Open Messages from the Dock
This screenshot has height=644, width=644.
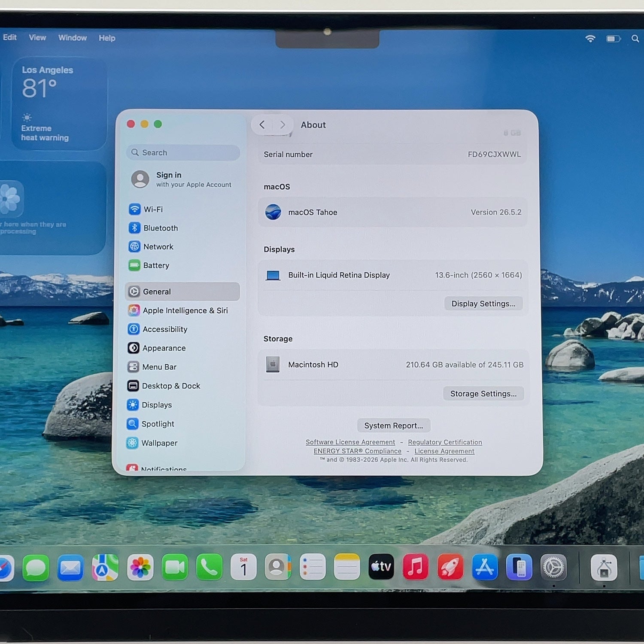pos(36,567)
